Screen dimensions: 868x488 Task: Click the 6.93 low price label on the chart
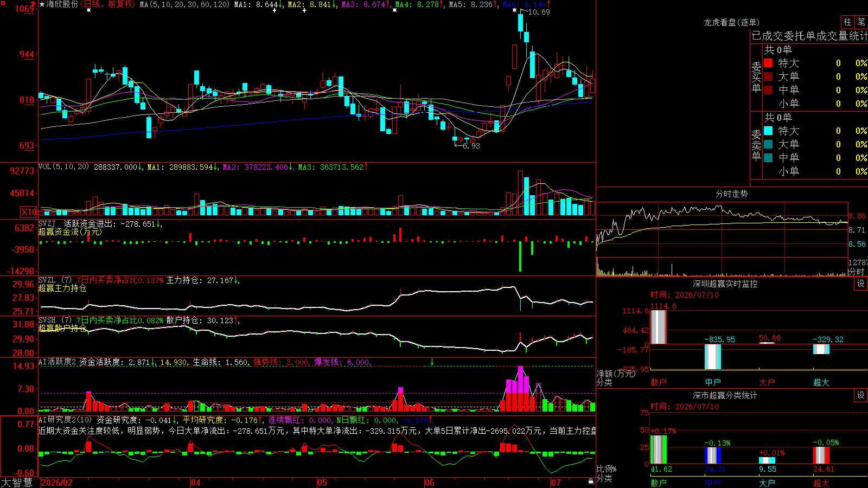click(x=471, y=146)
